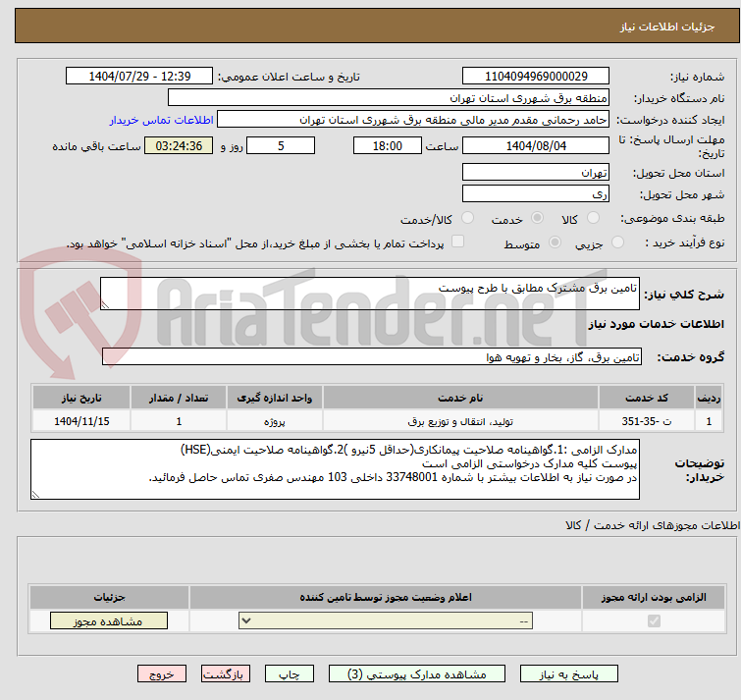
Task: Click the deadline time field 18:00
Action: (388, 145)
